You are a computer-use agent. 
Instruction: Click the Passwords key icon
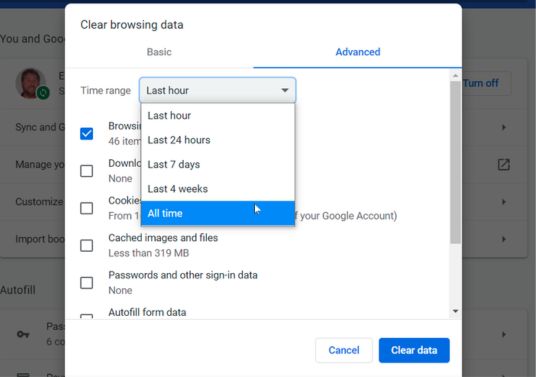[23, 334]
